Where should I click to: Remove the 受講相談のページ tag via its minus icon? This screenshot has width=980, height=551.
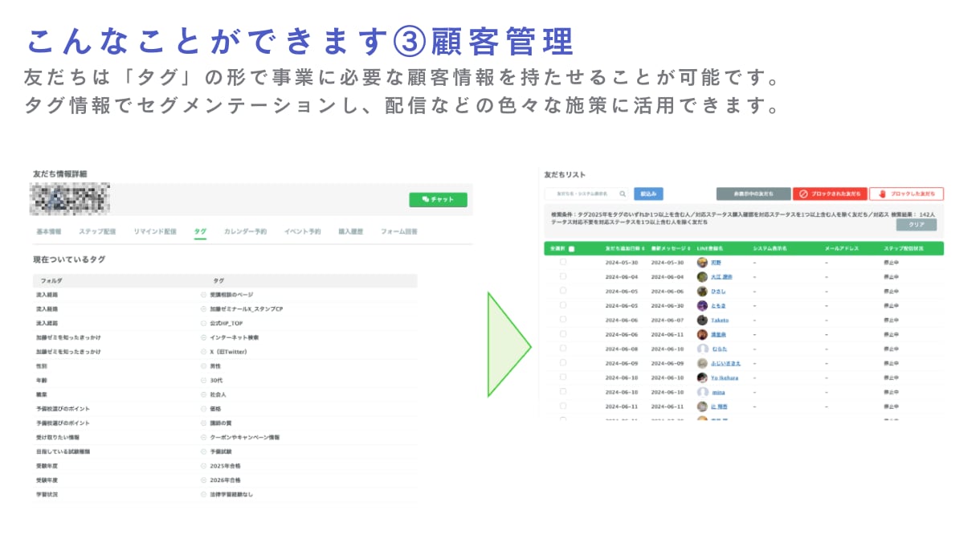pos(203,295)
